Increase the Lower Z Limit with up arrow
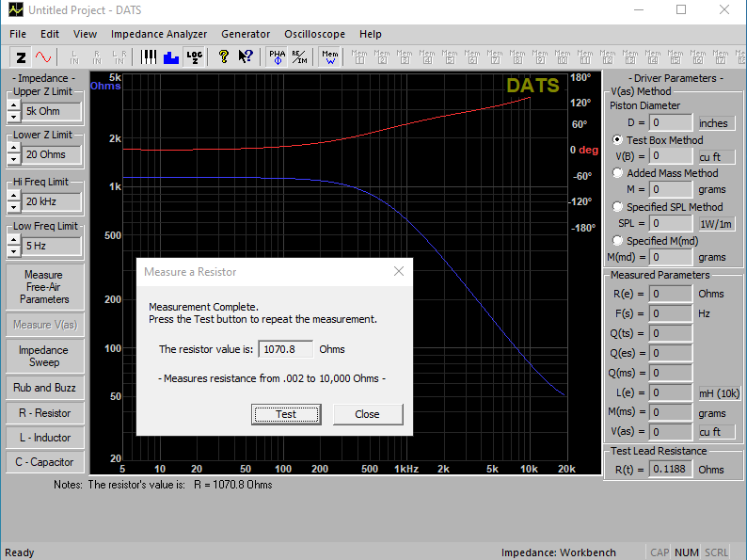 14,149
